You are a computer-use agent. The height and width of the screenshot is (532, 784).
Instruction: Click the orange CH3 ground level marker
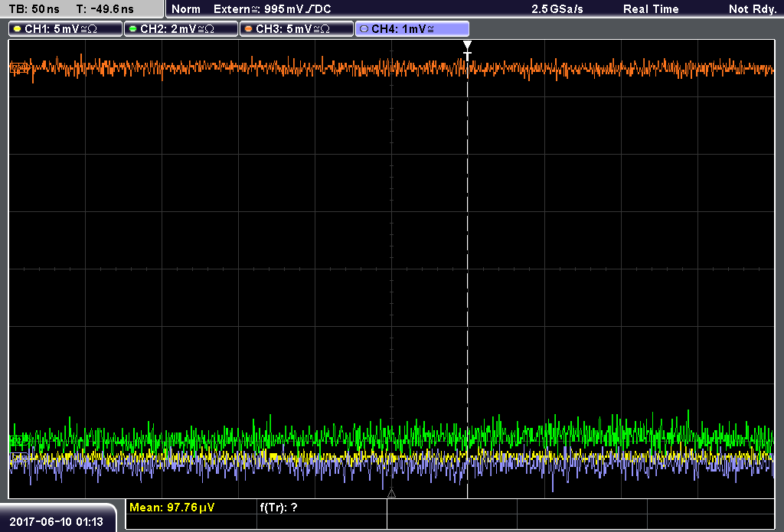pyautogui.click(x=19, y=68)
